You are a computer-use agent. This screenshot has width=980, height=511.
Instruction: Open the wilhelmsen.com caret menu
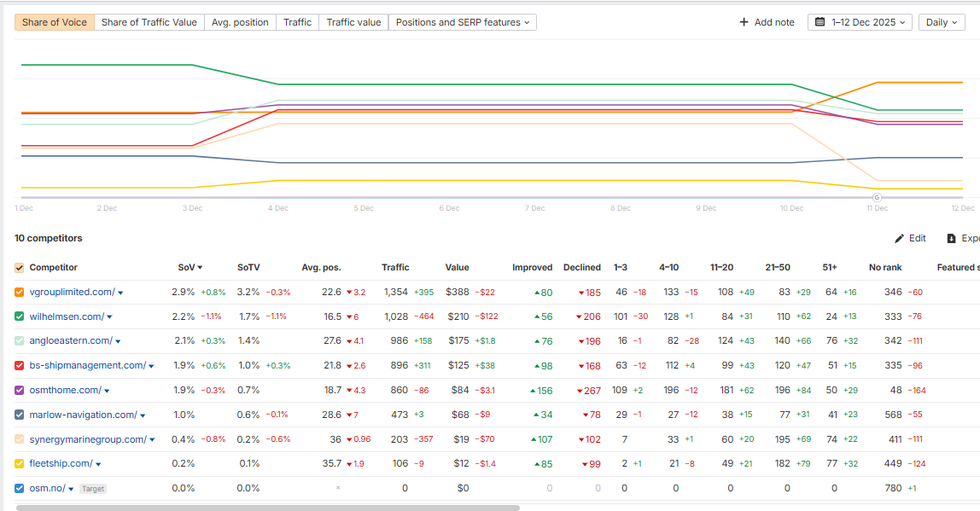[x=109, y=317]
